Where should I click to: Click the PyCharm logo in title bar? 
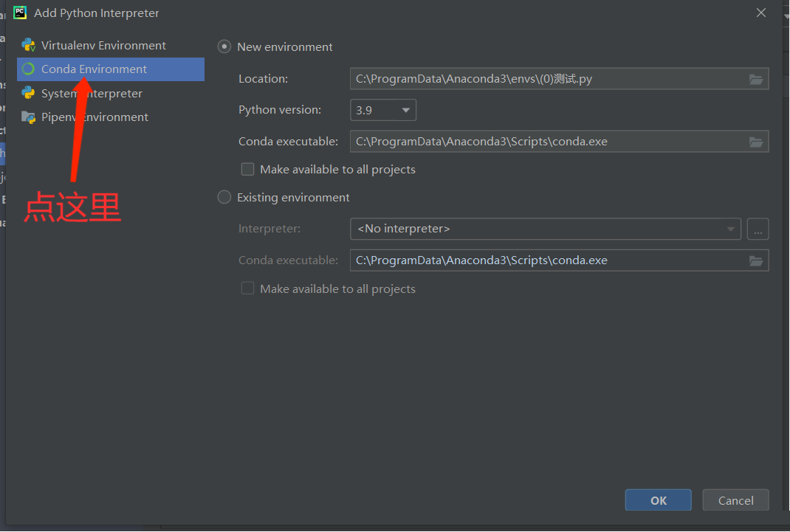tap(20, 13)
